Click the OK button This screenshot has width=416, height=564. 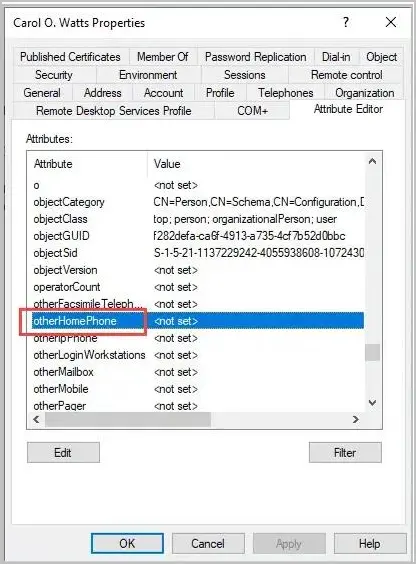[127, 543]
